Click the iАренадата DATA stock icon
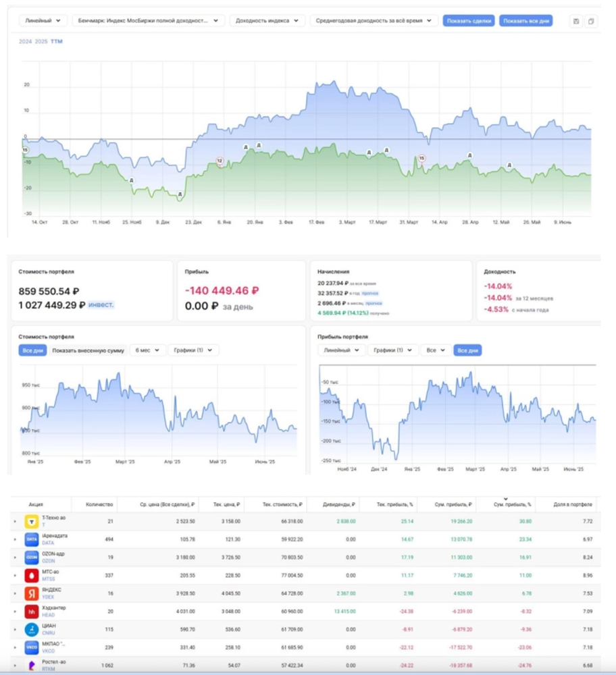This screenshot has width=616, height=675. click(32, 539)
